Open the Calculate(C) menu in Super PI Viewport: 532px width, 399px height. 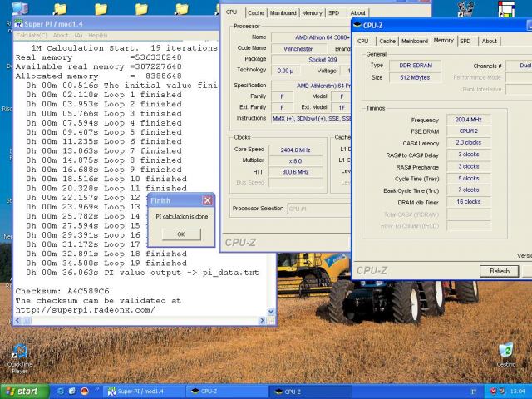(32, 36)
